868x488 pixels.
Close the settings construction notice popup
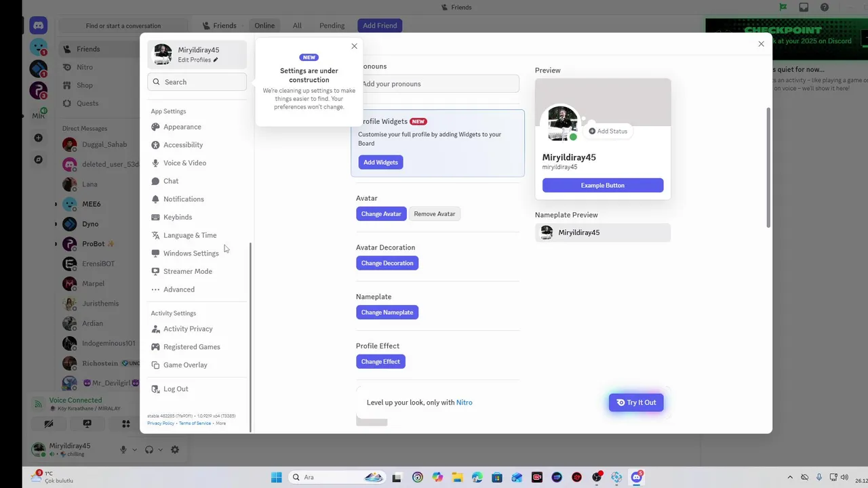pos(354,46)
